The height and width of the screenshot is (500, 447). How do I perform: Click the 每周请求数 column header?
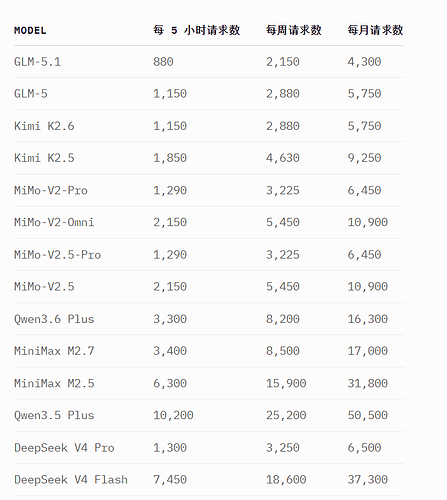point(293,30)
